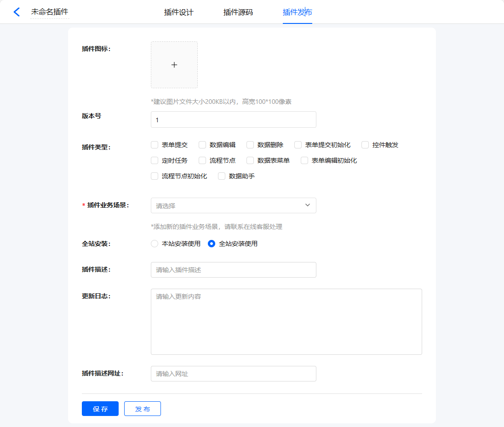504x427 pixels.
Task: Click the 保存 button
Action: coord(100,409)
